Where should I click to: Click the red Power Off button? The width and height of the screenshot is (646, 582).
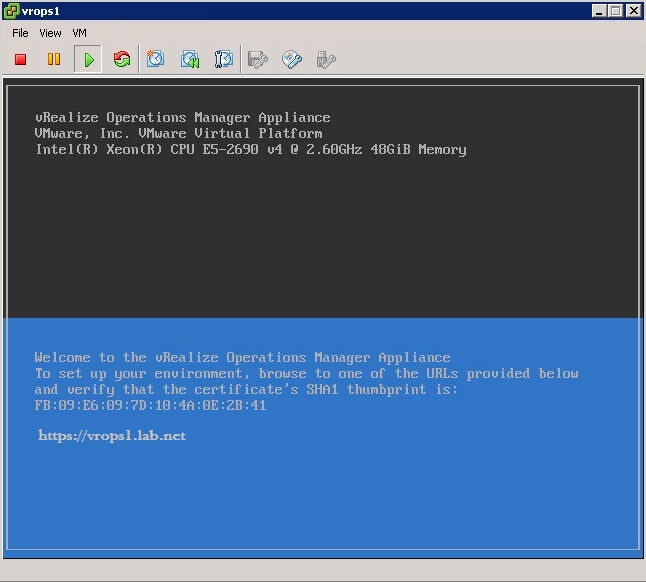20,60
